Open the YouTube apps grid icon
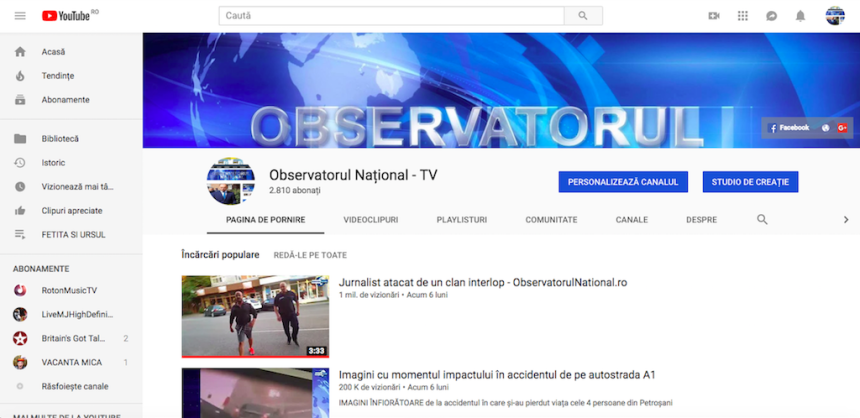860x418 pixels. [742, 16]
